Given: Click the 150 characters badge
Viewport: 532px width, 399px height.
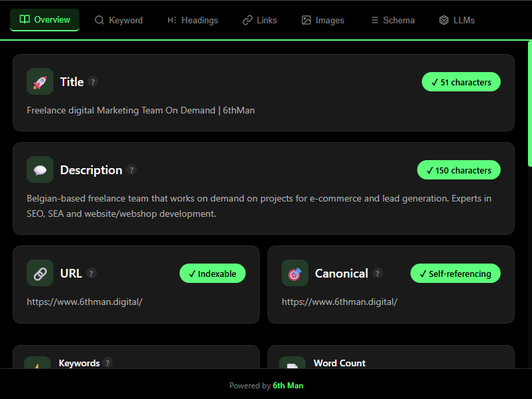Looking at the screenshot, I should [x=459, y=170].
